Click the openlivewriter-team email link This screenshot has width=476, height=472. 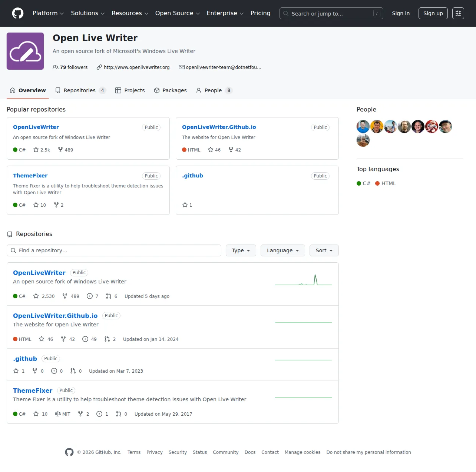point(224,67)
